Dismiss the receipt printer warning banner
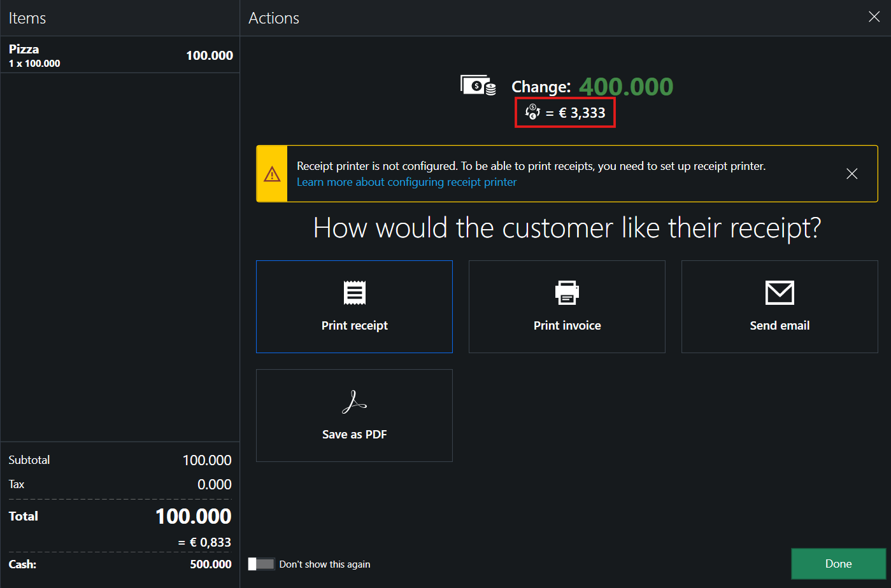891x588 pixels. (852, 174)
